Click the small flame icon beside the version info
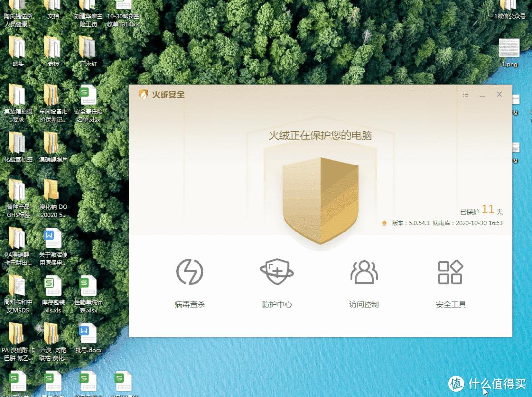This screenshot has height=397, width=532. [x=384, y=222]
